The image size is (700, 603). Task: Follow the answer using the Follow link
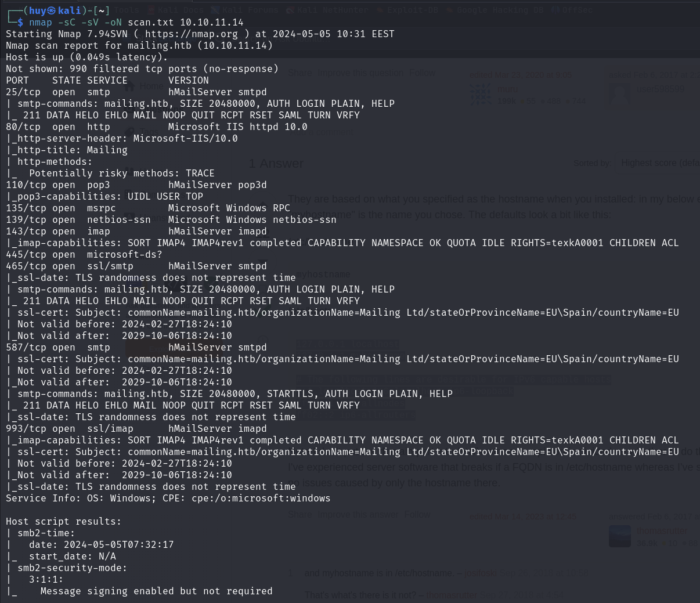click(x=417, y=515)
